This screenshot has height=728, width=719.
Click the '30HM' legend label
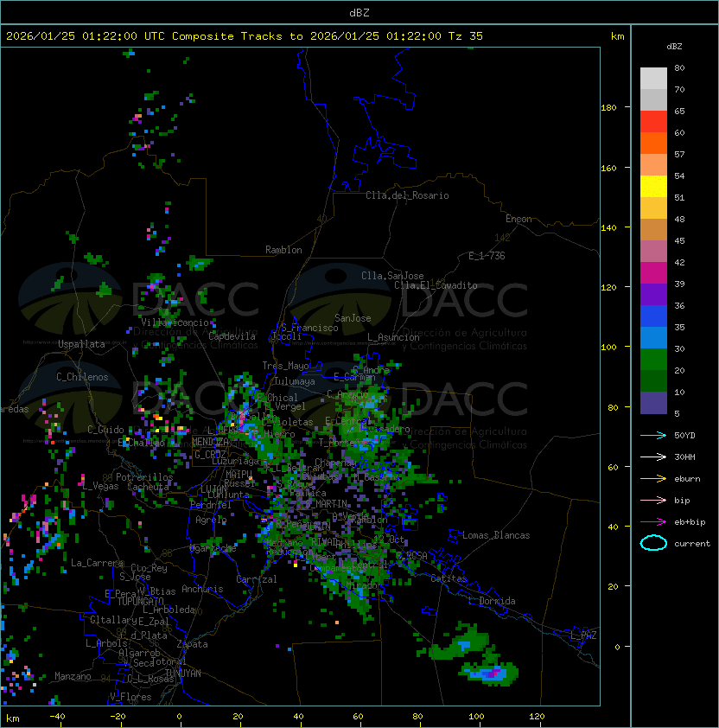pos(684,457)
